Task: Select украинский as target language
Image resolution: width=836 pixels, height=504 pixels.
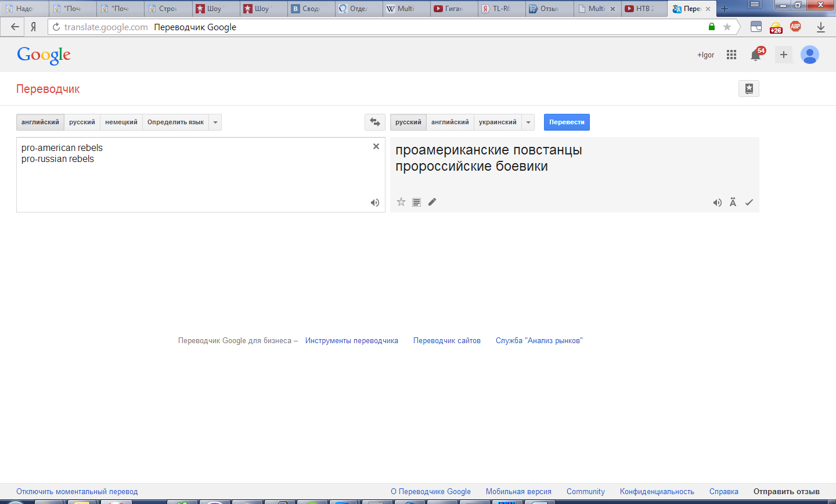Action: point(498,122)
